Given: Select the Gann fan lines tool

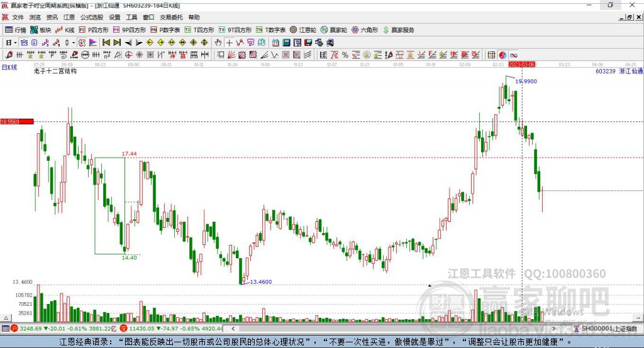Looking at the screenshot, I should coord(231,55).
